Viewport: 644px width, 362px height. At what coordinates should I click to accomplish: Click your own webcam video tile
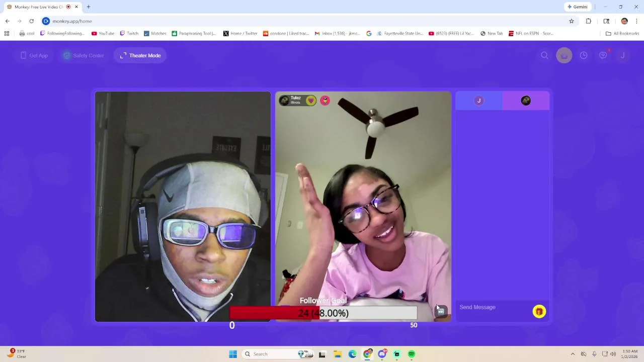(x=183, y=206)
